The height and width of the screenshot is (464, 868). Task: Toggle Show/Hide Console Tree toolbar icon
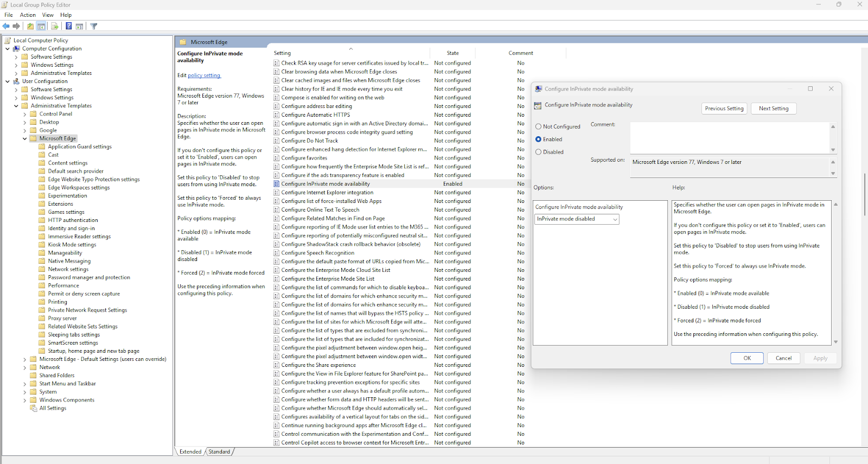click(x=41, y=26)
